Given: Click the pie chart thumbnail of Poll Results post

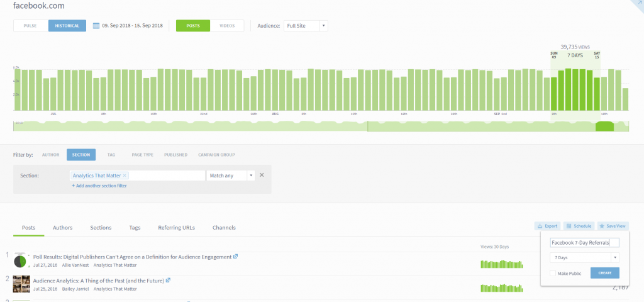Looking at the screenshot, I should (x=20, y=261).
